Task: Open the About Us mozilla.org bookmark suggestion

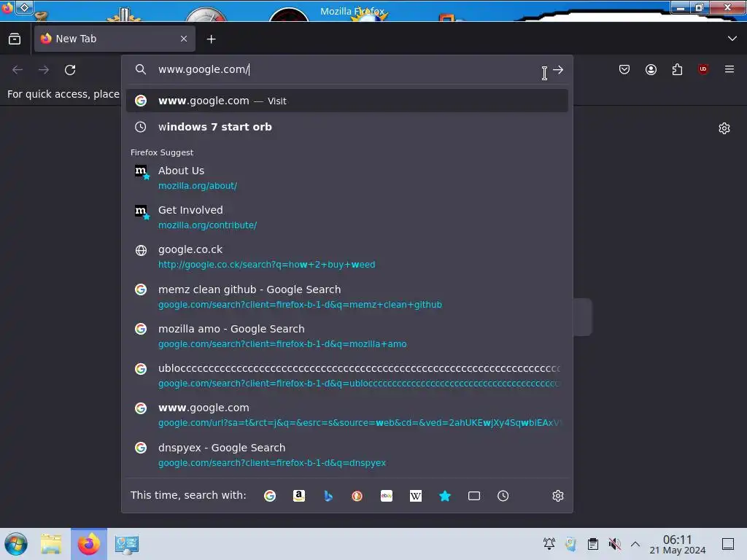Action: tap(347, 178)
